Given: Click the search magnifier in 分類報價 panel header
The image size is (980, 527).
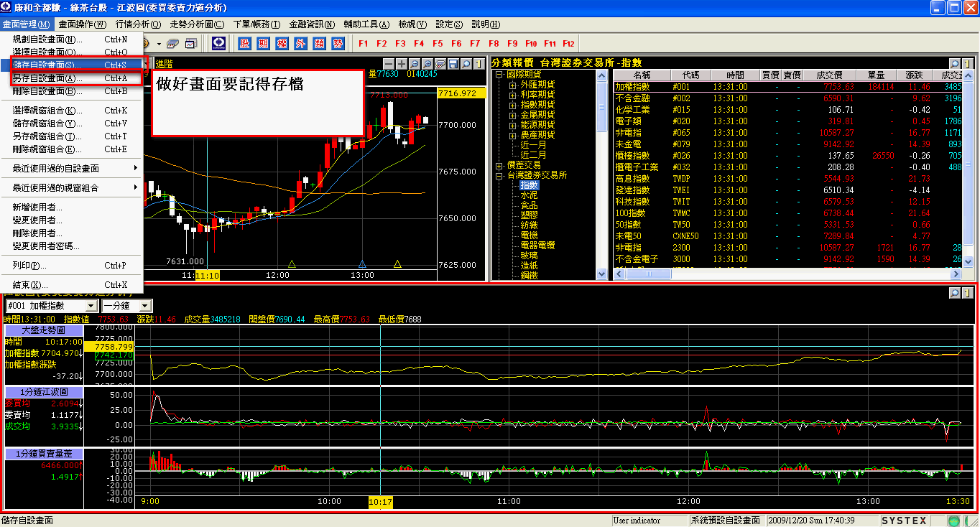Looking at the screenshot, I should coord(955,64).
